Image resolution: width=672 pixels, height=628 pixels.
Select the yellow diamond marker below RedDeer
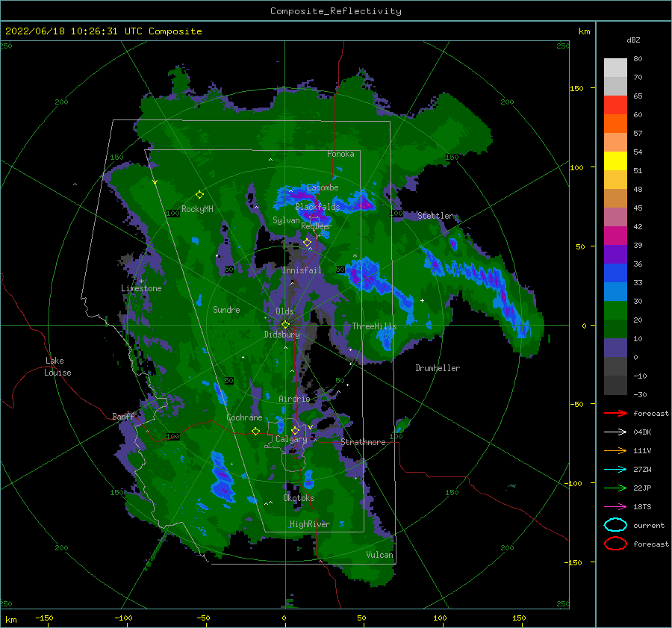point(307,243)
